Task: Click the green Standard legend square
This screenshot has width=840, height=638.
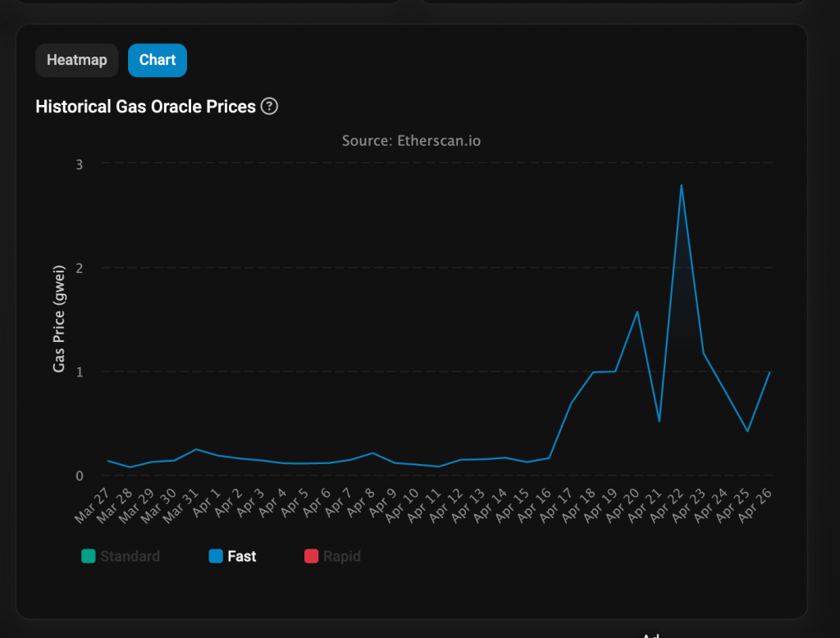Action: pos(88,557)
